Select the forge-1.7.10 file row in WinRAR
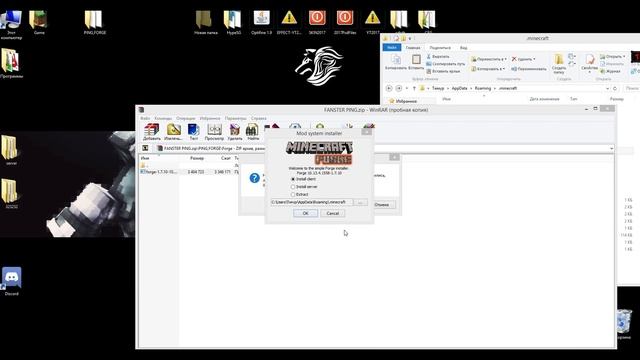Image resolution: width=640 pixels, height=360 pixels. [190, 172]
